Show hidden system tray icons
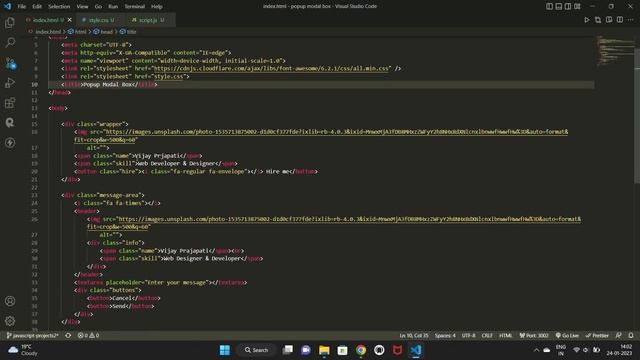The image size is (640, 360). 536,350
